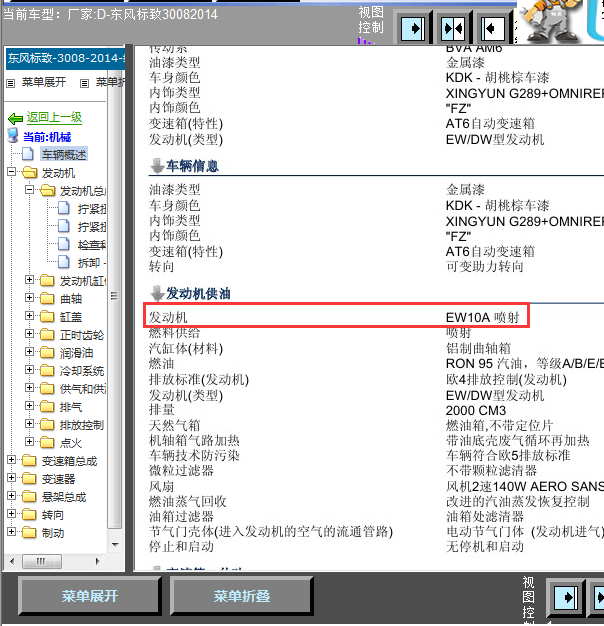Click the 发动机供油 section heading
Viewport: 604px width, 626px height.
198,294
